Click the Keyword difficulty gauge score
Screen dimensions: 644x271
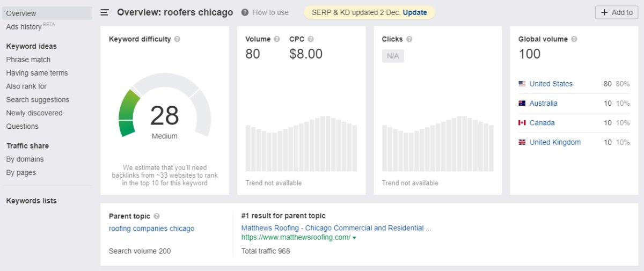click(x=164, y=116)
